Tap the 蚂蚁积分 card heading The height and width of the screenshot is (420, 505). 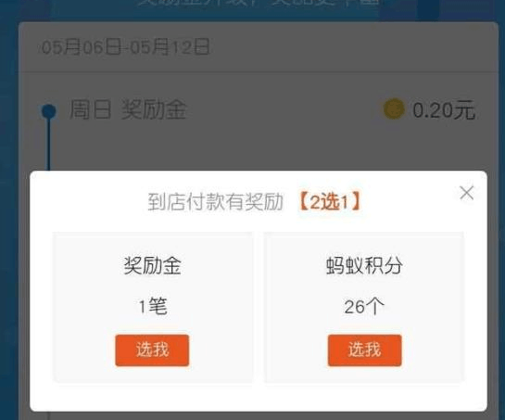point(364,265)
